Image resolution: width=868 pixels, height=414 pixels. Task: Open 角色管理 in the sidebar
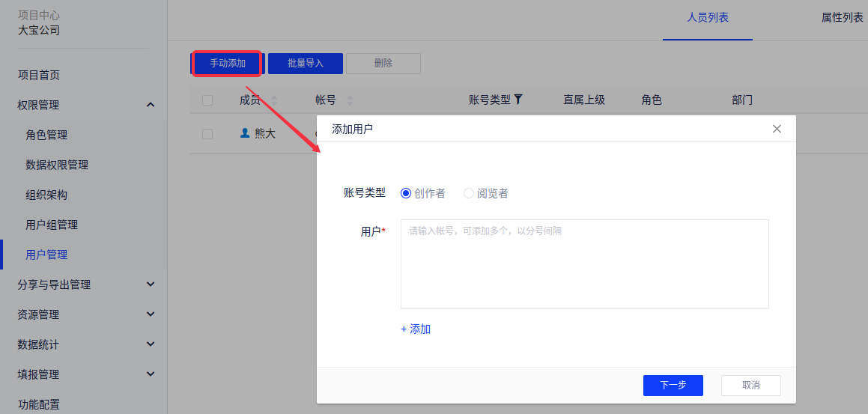pyautogui.click(x=46, y=135)
